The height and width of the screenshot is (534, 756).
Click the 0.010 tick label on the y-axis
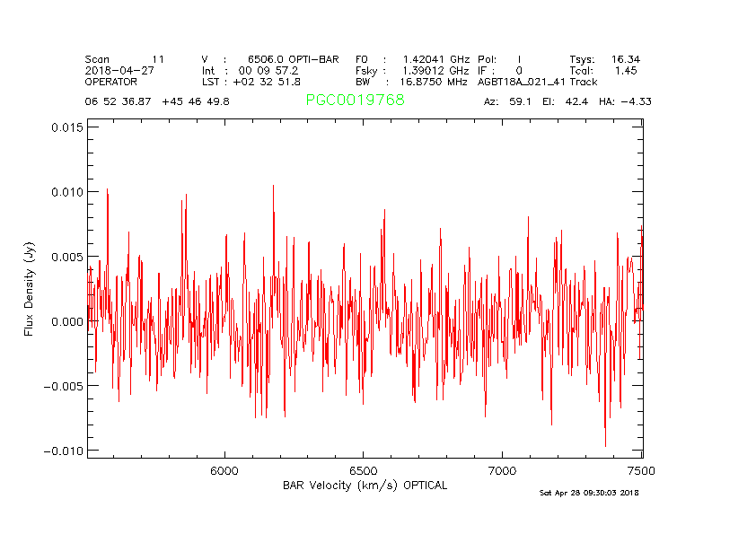[x=66, y=192]
